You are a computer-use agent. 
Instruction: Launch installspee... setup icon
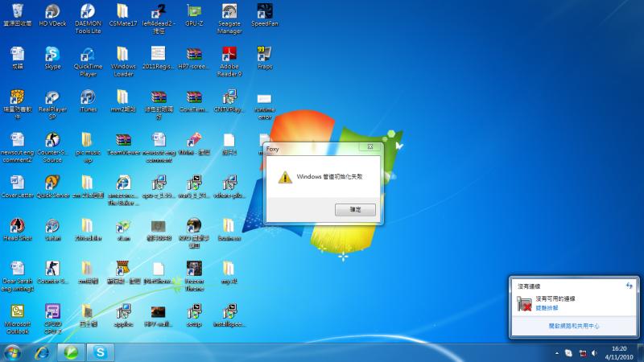pos(229,315)
